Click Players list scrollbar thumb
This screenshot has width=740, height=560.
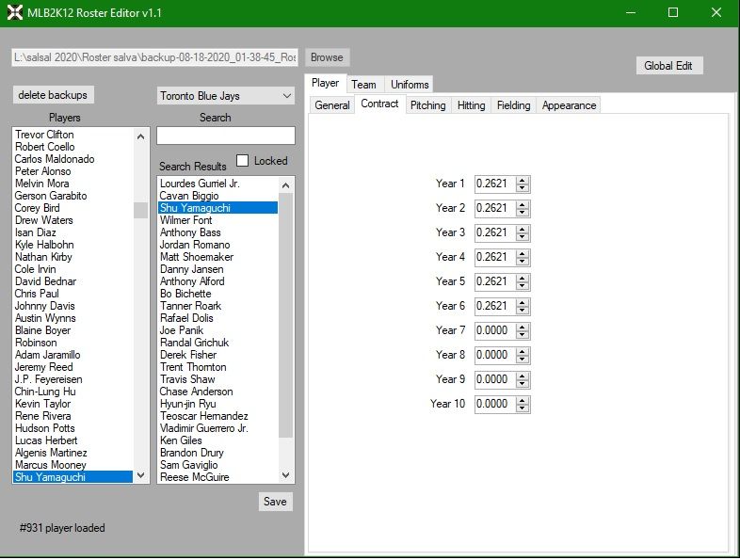click(x=140, y=210)
